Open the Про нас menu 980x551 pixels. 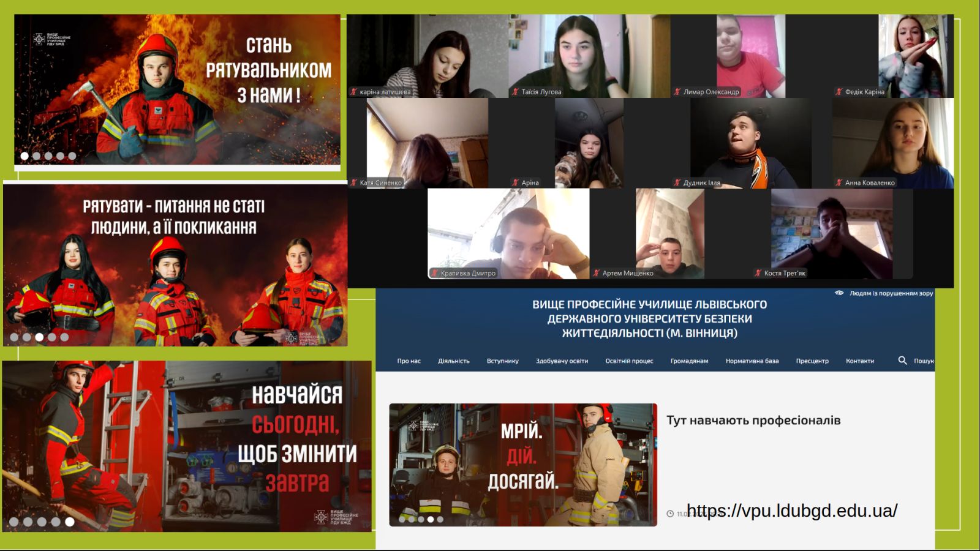[x=409, y=361]
